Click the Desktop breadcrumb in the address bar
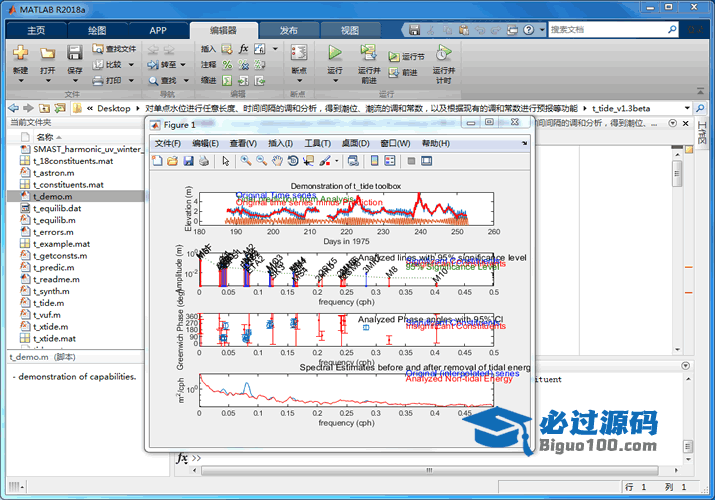This screenshot has height=500, width=715. 114,108
